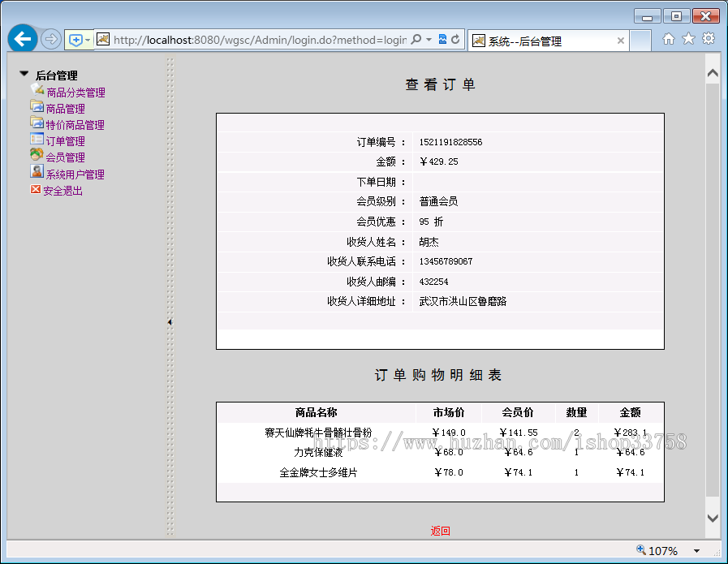Click the scrollbar down arrow

713,519
